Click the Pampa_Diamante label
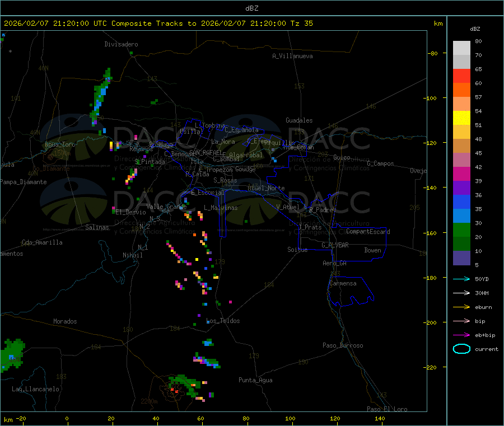Image resolution: width=504 pixels, height=426 pixels. [x=24, y=182]
